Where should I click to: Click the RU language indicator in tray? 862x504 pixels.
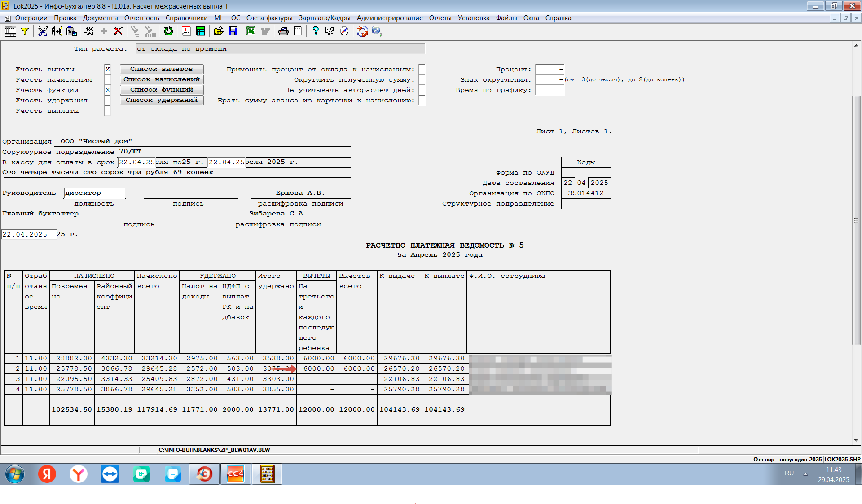tap(789, 473)
